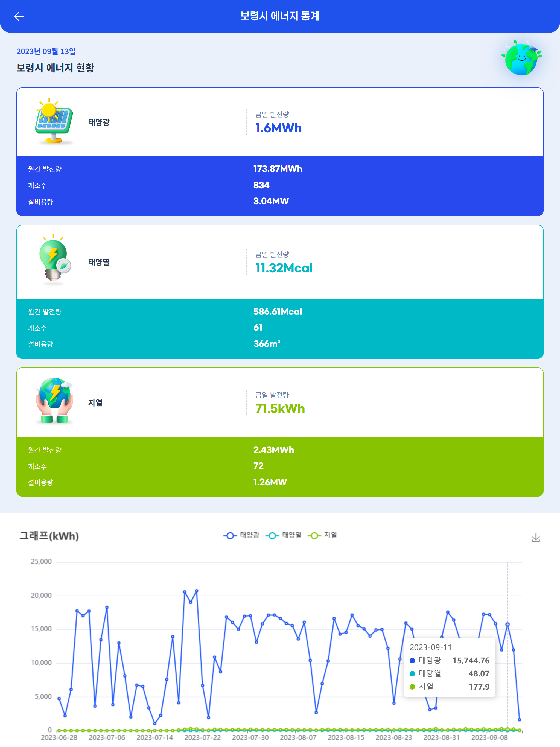The width and height of the screenshot is (560, 747).
Task: Click the 2.43MWh monthly geothermal value
Action: click(x=274, y=450)
